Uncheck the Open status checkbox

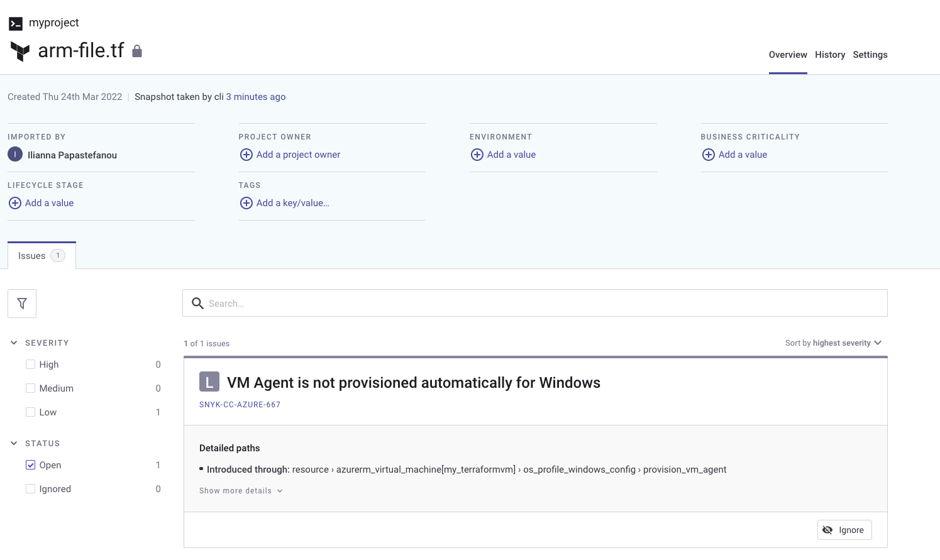point(30,465)
